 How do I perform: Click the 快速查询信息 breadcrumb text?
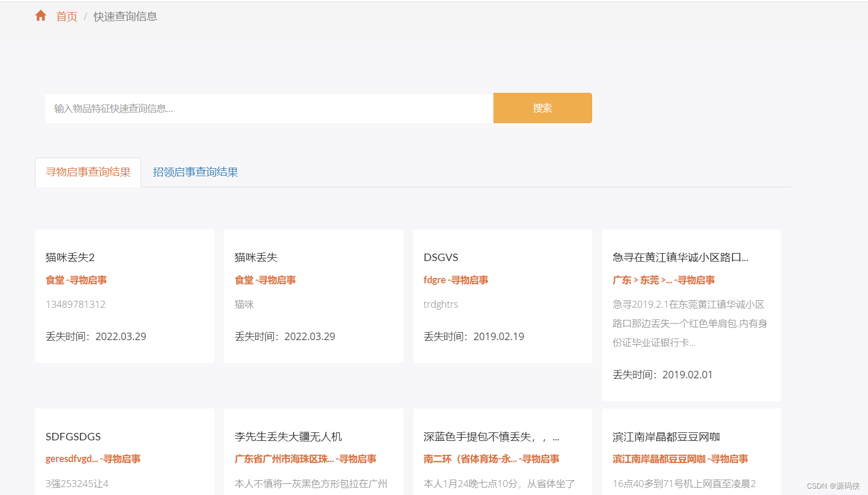125,16
